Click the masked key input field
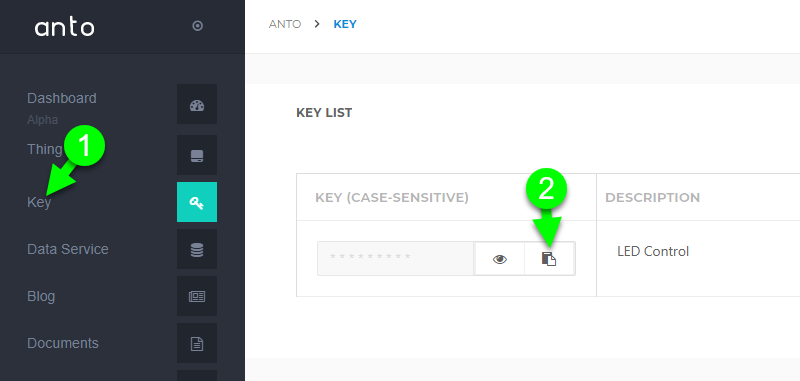 click(396, 259)
